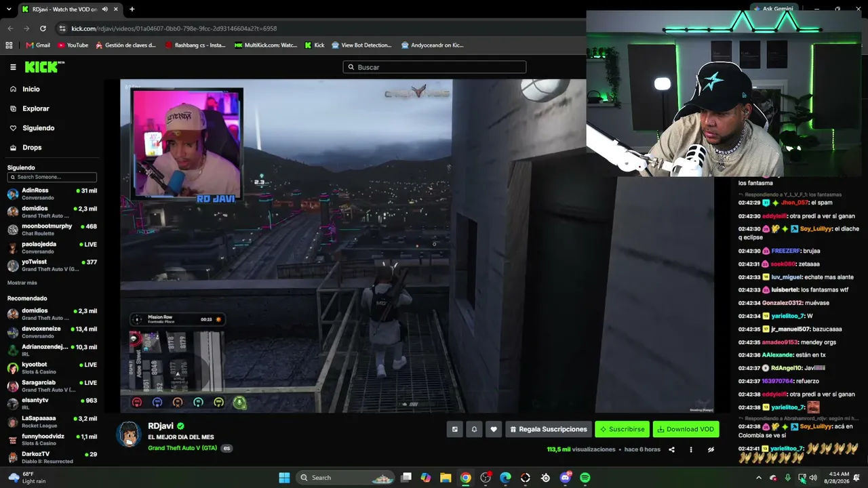Screen dimensions: 868x488
Task: Open the site information icon in address bar
Action: (x=62, y=28)
